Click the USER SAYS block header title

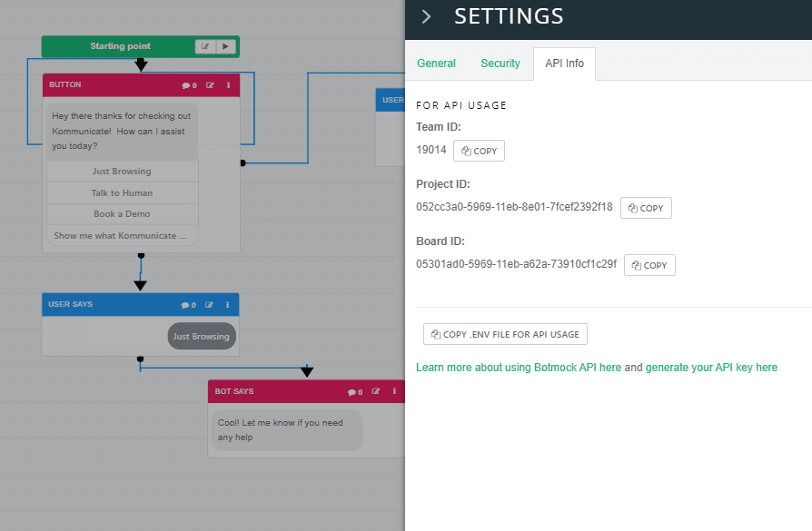(x=71, y=304)
